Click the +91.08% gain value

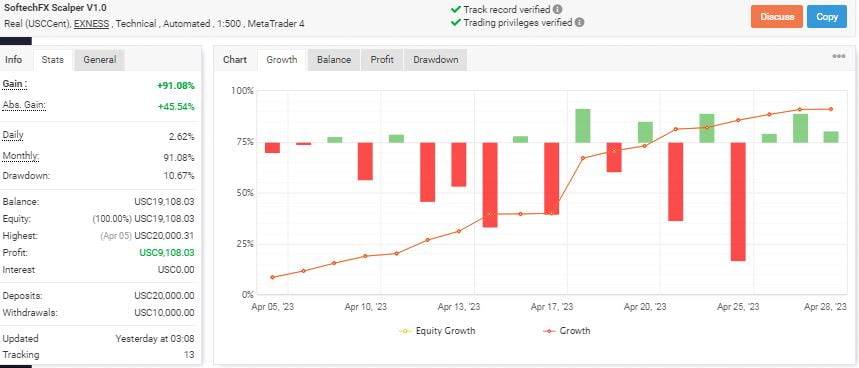pos(175,85)
